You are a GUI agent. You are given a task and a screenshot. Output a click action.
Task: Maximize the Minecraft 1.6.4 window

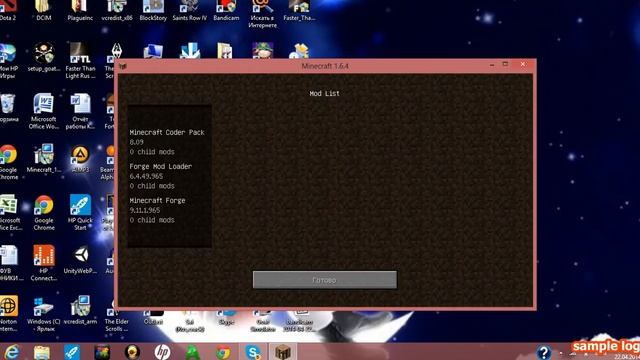click(x=505, y=64)
